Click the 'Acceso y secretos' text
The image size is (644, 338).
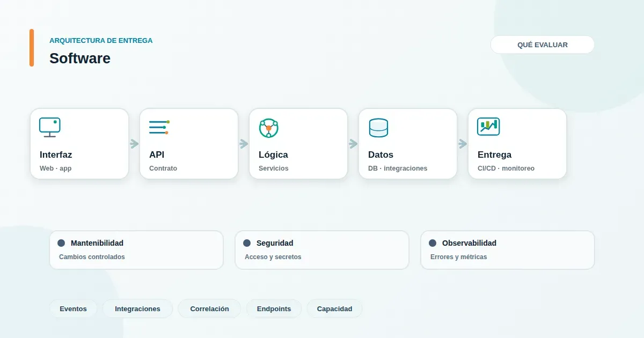click(273, 257)
